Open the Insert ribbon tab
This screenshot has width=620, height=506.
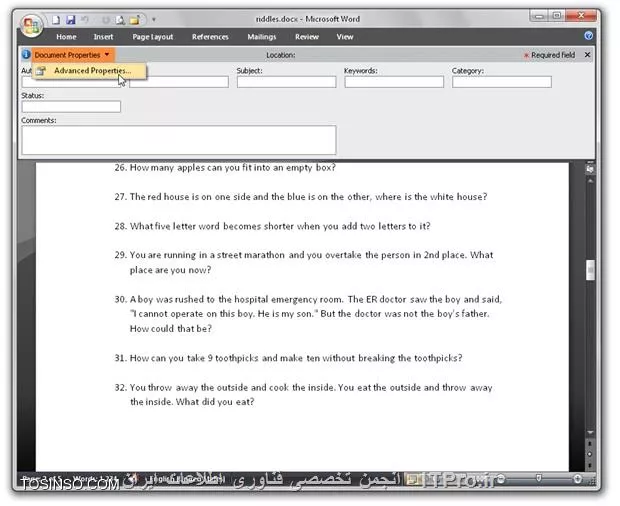click(103, 37)
